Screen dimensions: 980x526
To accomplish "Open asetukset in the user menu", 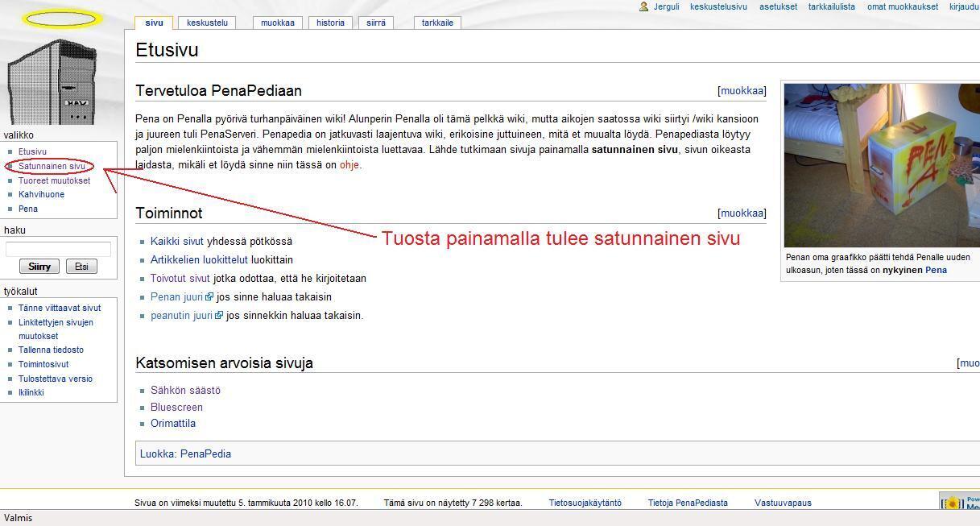I will coord(778,6).
